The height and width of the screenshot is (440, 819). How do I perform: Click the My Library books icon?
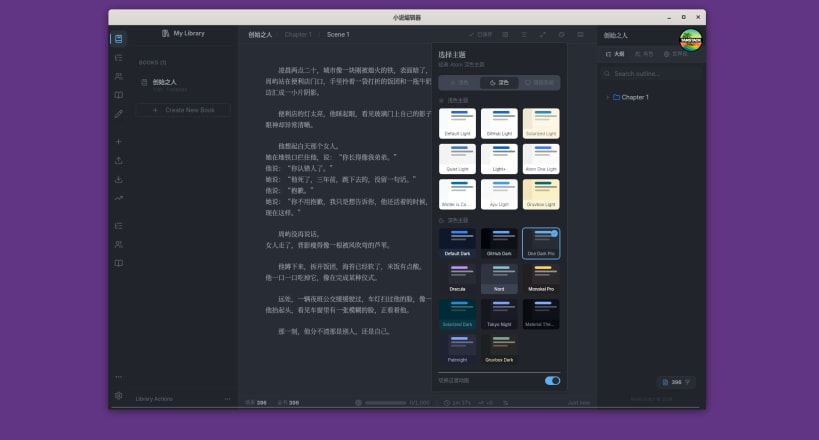click(x=166, y=33)
